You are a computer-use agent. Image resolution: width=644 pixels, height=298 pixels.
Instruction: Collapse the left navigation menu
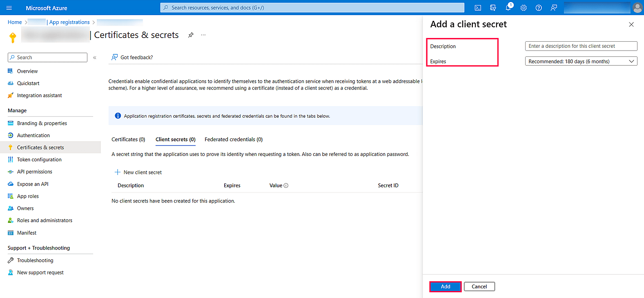[95, 58]
